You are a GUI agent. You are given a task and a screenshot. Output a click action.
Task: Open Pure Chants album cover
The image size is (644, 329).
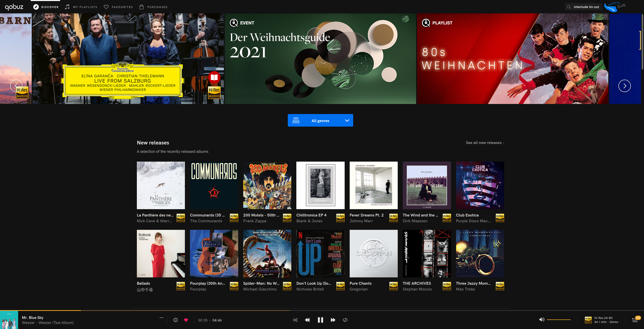(374, 253)
